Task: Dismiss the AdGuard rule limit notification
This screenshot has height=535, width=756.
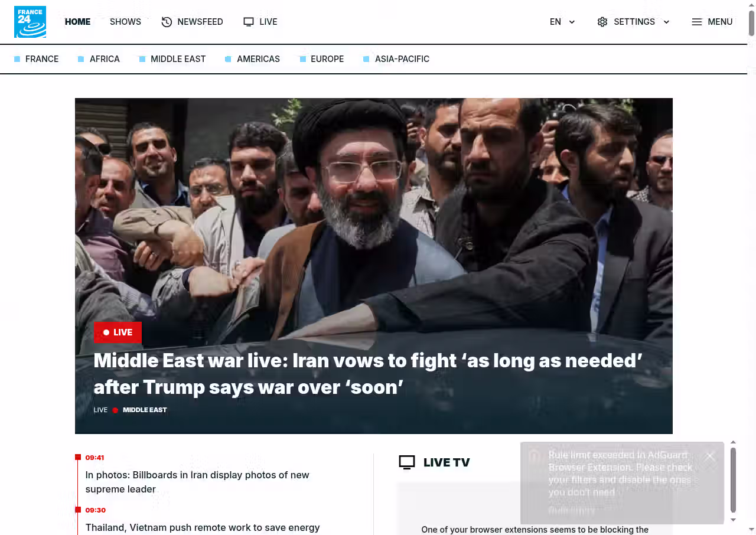Action: tap(710, 456)
